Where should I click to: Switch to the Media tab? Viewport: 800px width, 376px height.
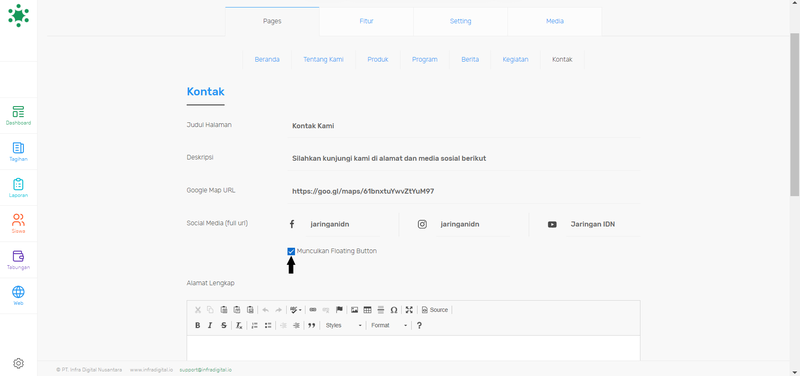(555, 21)
